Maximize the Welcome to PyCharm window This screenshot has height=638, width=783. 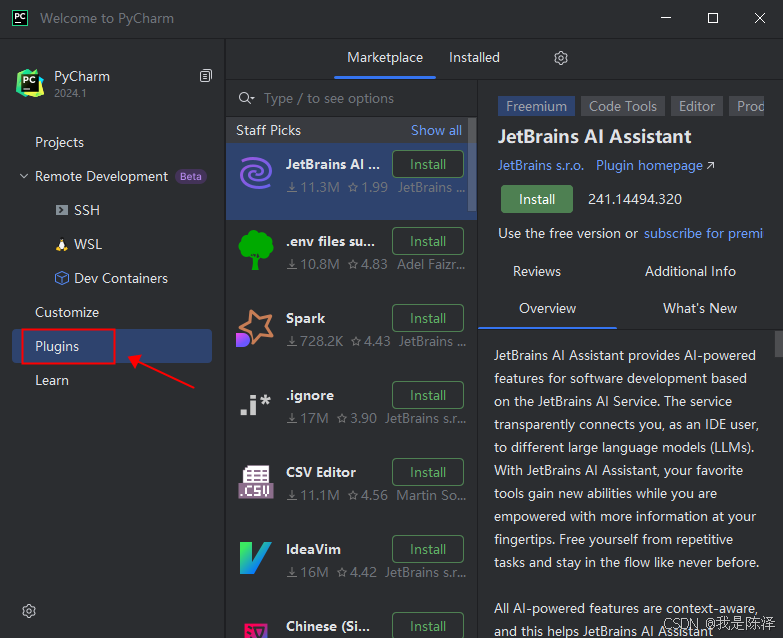[713, 18]
